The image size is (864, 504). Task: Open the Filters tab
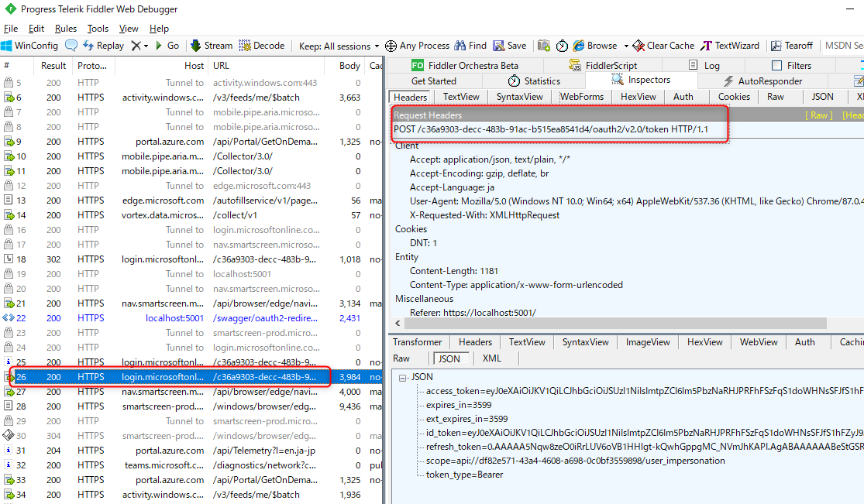coord(792,66)
